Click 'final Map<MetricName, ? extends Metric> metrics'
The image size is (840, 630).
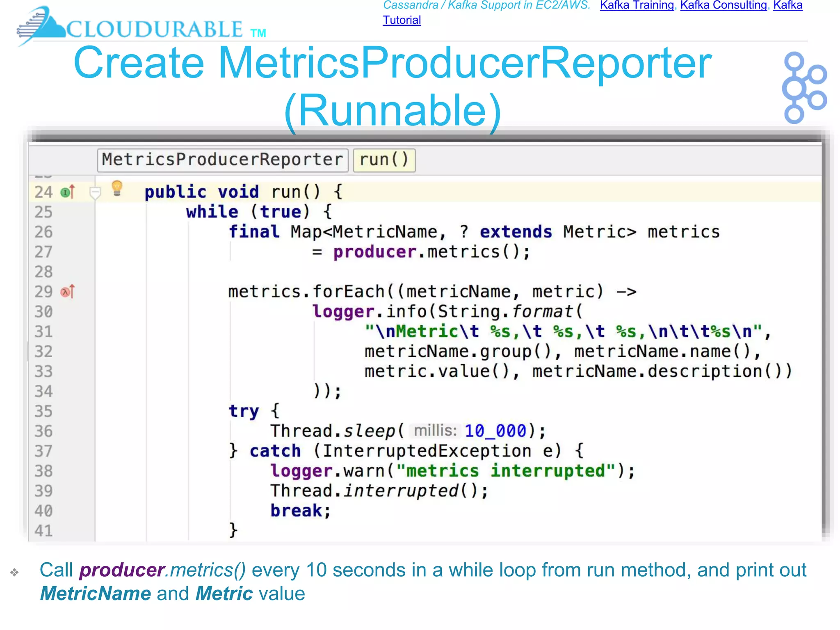click(474, 232)
